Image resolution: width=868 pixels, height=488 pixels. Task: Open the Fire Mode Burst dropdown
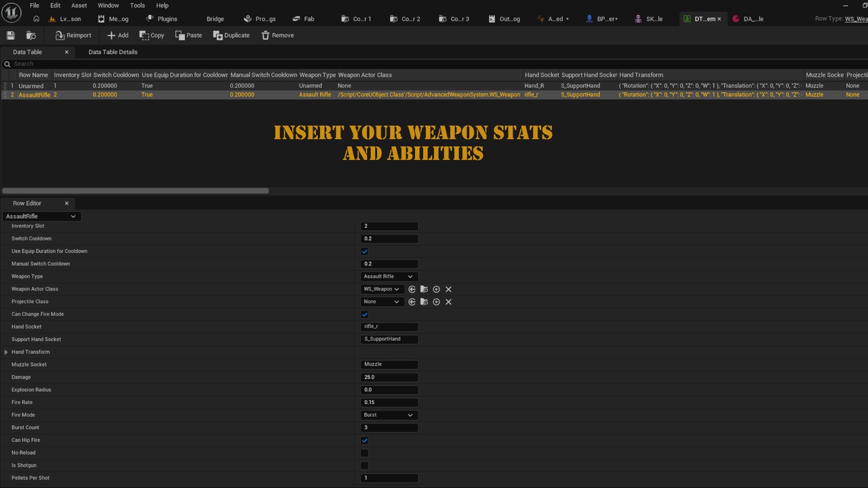(x=389, y=415)
